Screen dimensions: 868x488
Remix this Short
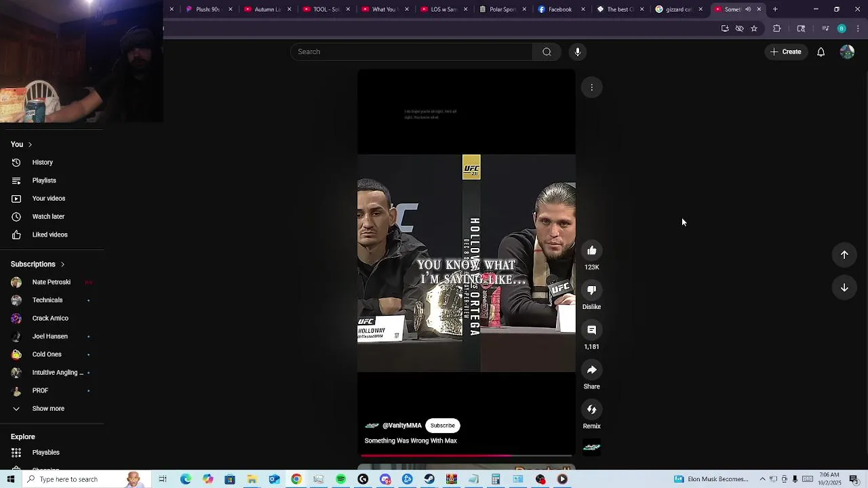(x=591, y=409)
